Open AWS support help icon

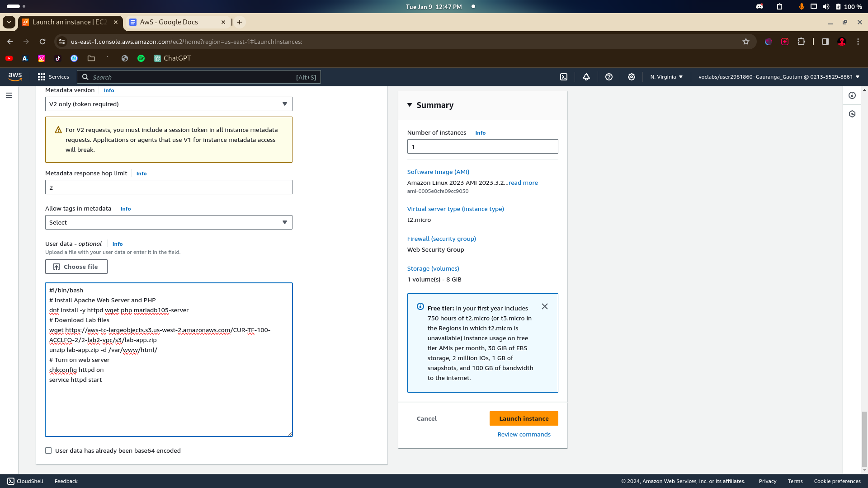[x=609, y=77]
